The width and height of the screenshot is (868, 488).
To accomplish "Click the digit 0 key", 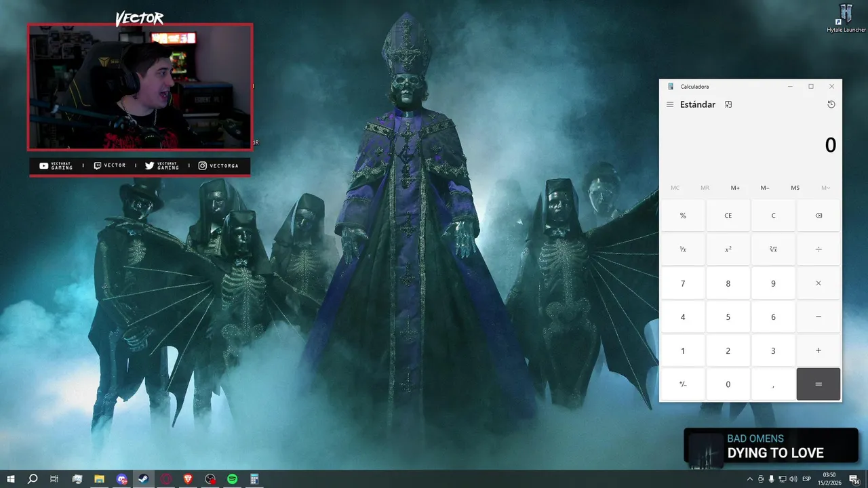I will point(728,384).
